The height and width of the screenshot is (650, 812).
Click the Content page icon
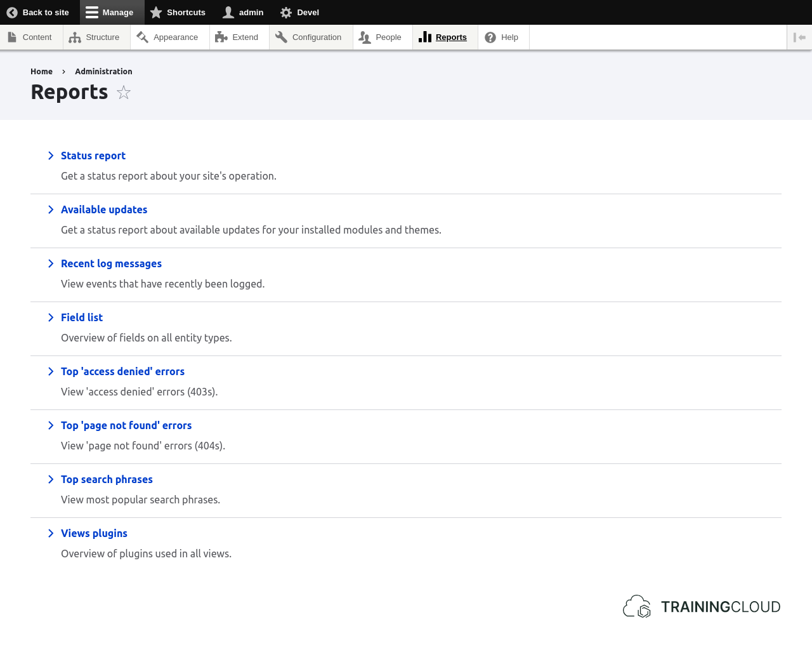point(12,37)
